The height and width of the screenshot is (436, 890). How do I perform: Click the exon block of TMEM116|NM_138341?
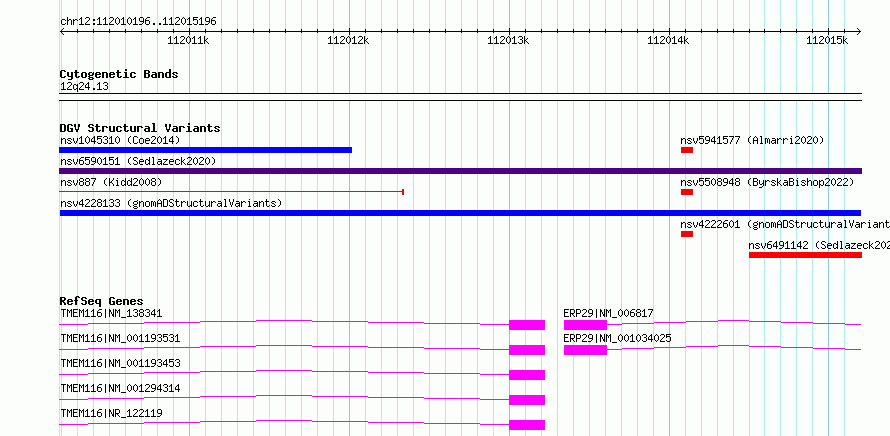coord(527,325)
